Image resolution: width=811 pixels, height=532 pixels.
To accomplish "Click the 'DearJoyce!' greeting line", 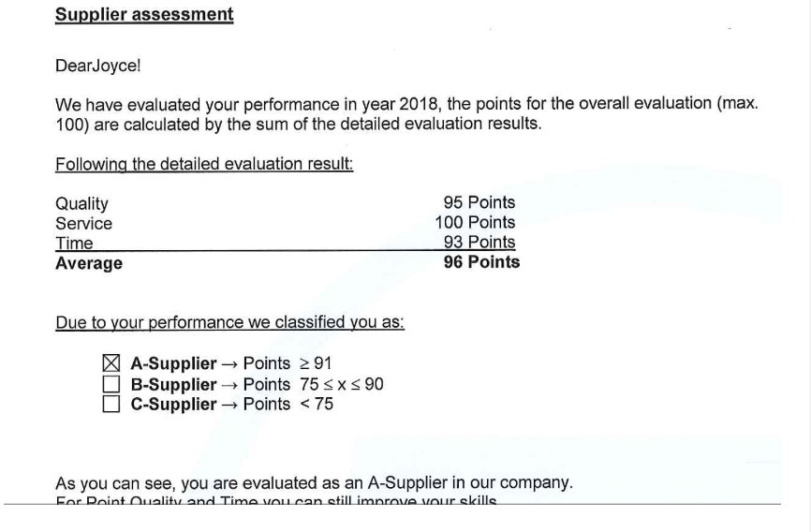I will (x=97, y=66).
